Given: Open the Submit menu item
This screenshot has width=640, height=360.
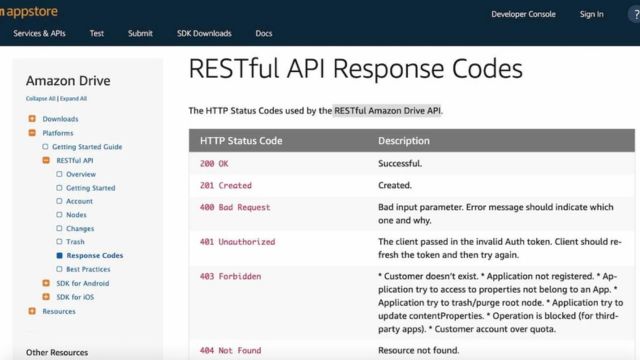Looking at the screenshot, I should pos(140,33).
